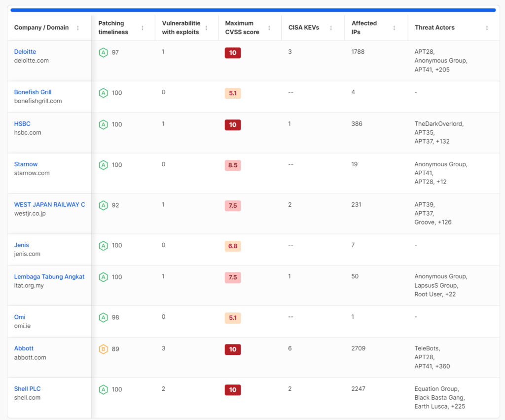Click the A grade badge in Jenis row

tap(103, 246)
